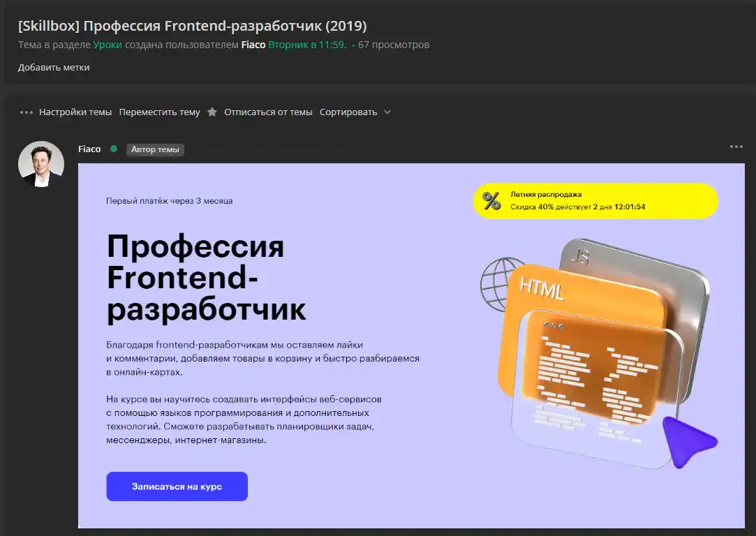Open the Сортировать sort menu
This screenshot has height=536, width=756.
click(x=348, y=112)
